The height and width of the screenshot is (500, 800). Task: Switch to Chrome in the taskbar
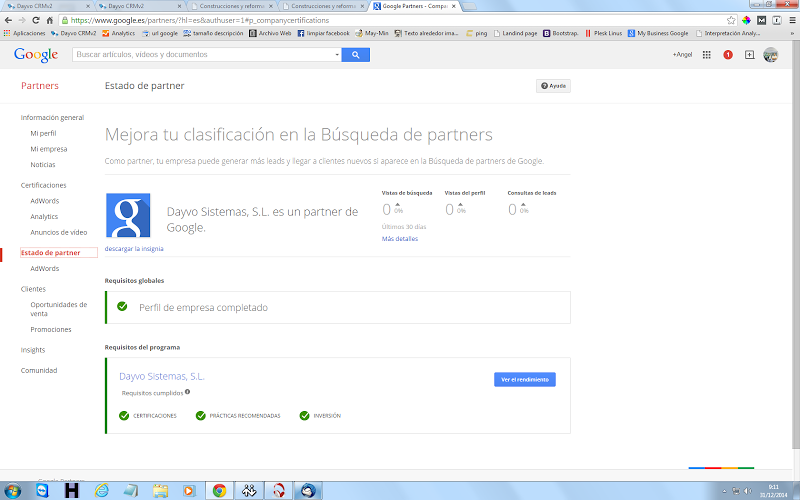pyautogui.click(x=219, y=491)
